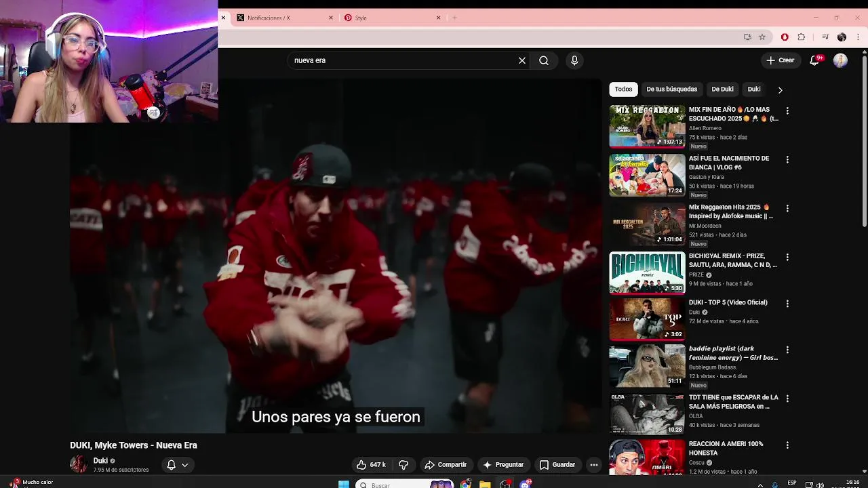Open the baddie playlist video title
Screen dimensions: 868x488
click(733, 353)
